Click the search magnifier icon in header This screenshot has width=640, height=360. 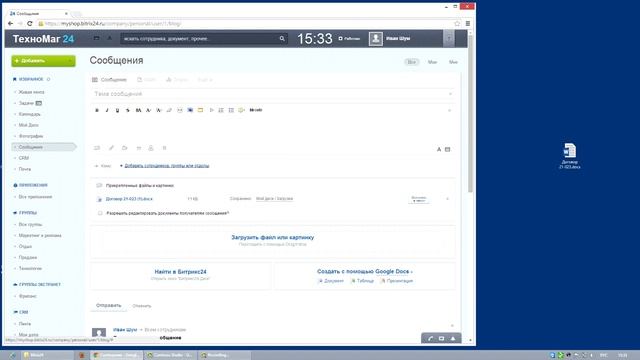click(282, 39)
